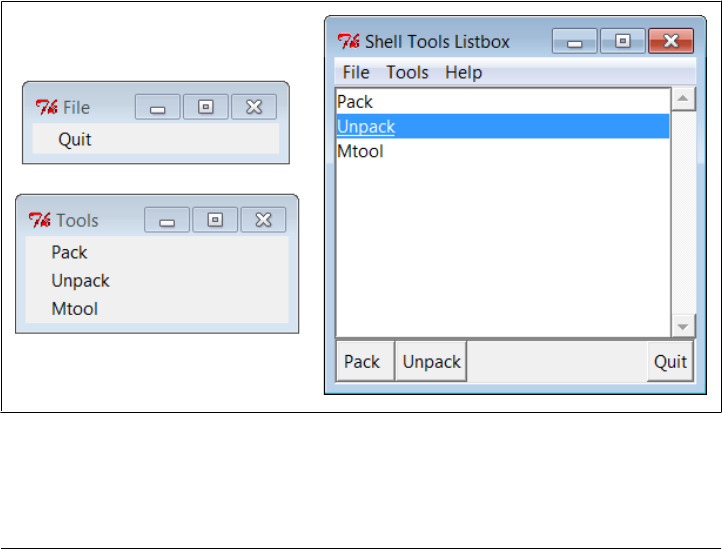Open the Help menu
Viewport: 722px width, 549px height.
click(x=463, y=72)
